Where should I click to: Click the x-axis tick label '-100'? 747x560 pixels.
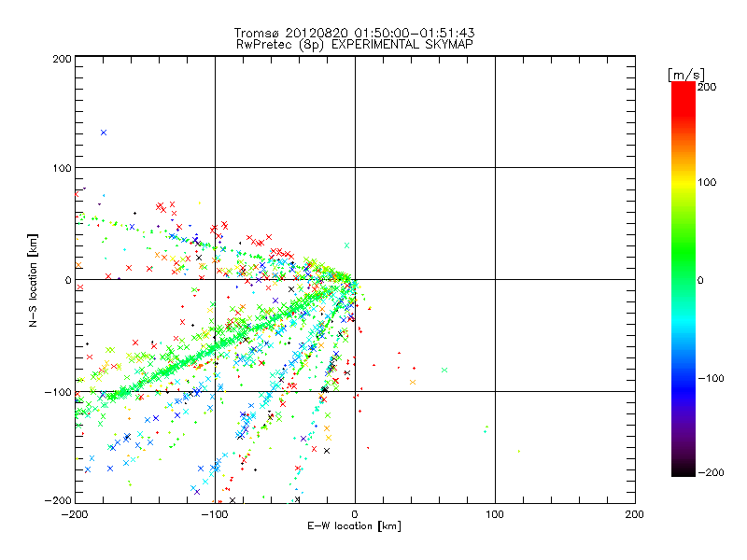pyautogui.click(x=215, y=515)
